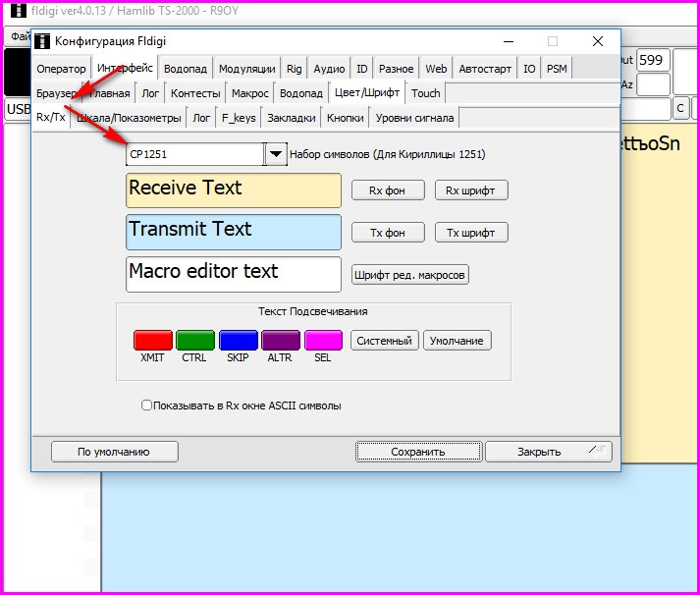
Task: Switch to the Водопад top-level tab
Action: [x=185, y=69]
